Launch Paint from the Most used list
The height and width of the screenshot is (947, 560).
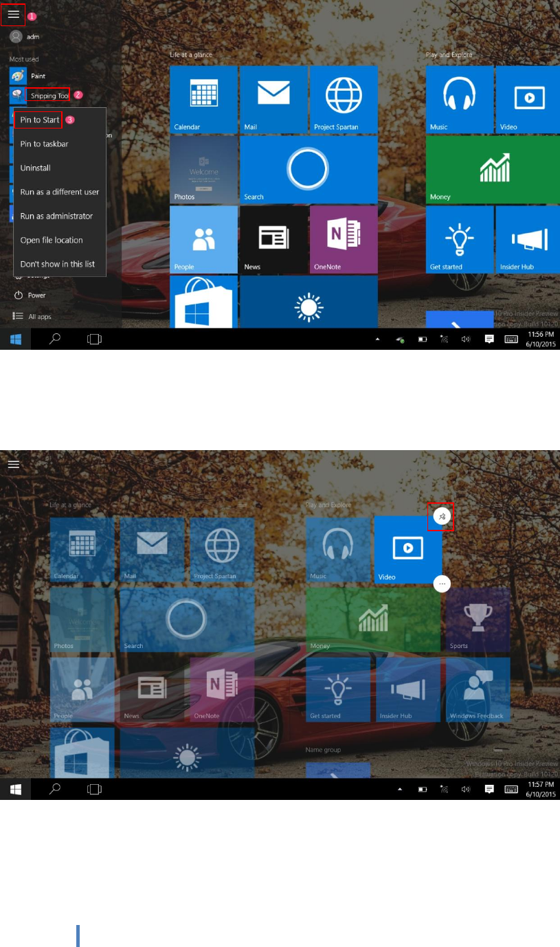click(x=28, y=76)
